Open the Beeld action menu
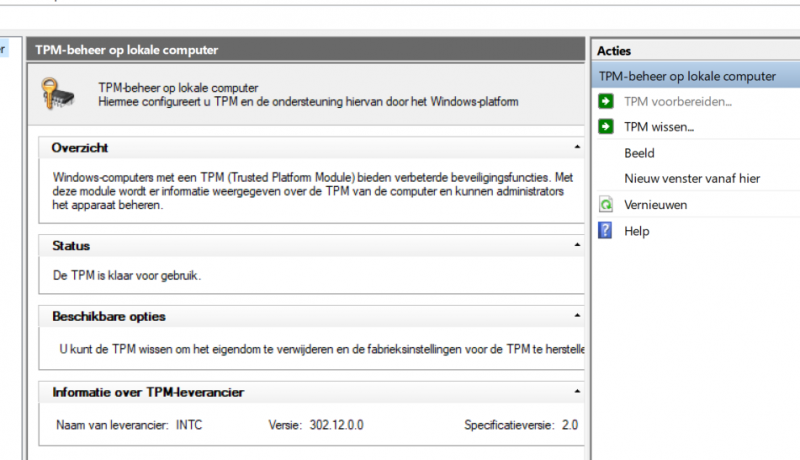Viewport: 800px width, 460px height. tap(639, 153)
